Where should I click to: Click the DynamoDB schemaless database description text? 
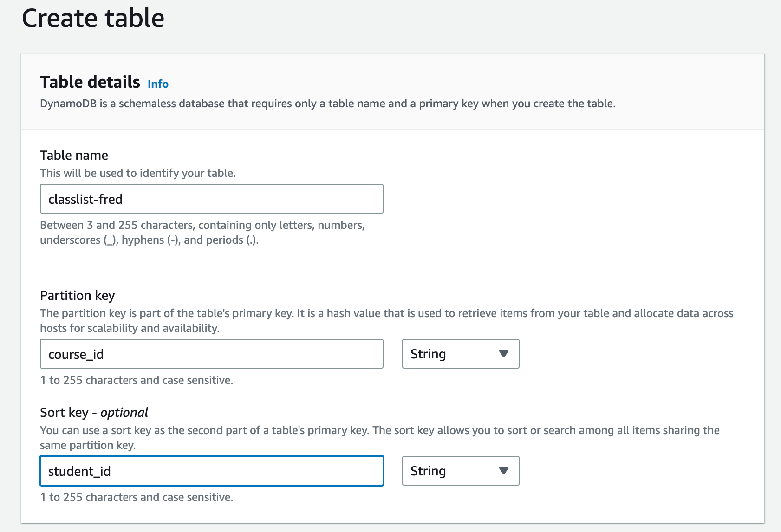point(327,104)
